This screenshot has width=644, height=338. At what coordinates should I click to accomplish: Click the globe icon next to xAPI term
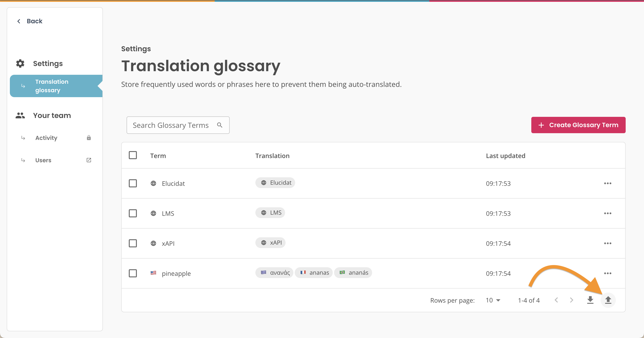153,243
